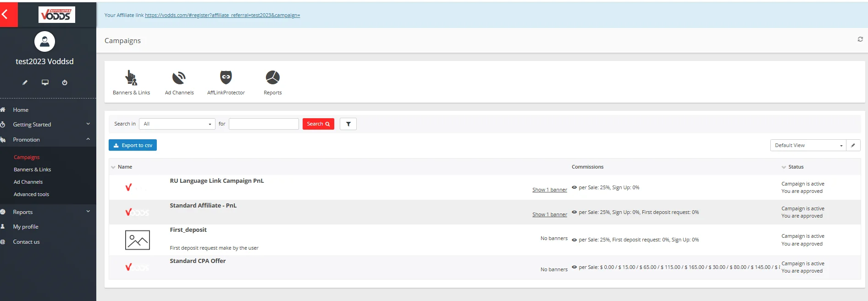Click the refresh icon beside Campaigns title
The width and height of the screenshot is (868, 301).
pyautogui.click(x=860, y=39)
